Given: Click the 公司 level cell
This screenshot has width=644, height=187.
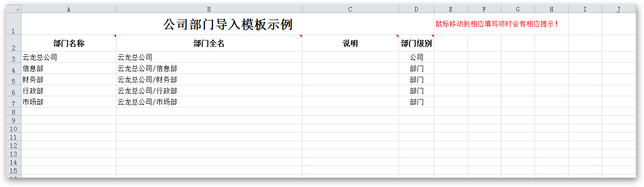Looking at the screenshot, I should pyautogui.click(x=416, y=58).
